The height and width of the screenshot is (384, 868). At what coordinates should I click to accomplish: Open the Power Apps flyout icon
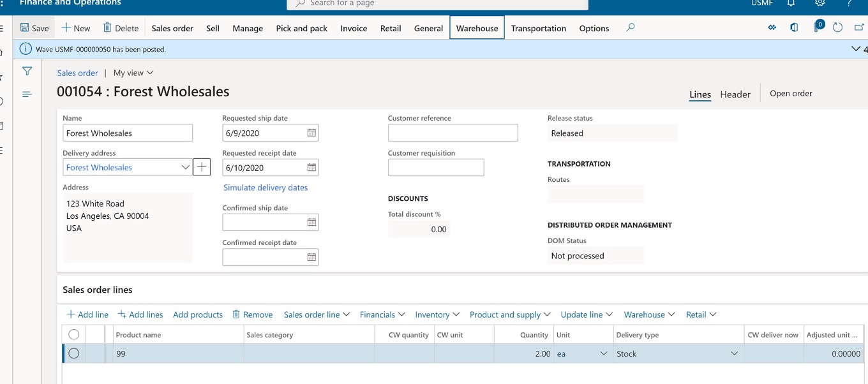pos(772,27)
